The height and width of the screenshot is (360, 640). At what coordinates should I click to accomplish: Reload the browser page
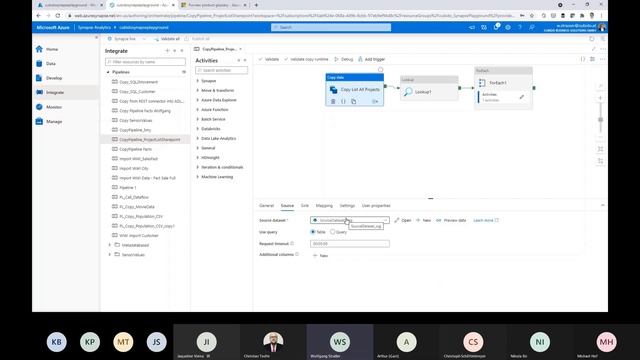coord(58,16)
